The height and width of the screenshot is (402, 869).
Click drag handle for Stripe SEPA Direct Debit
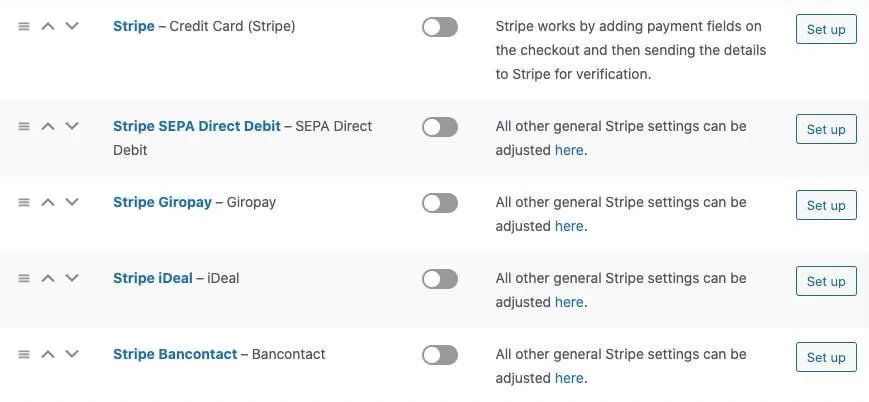(24, 127)
